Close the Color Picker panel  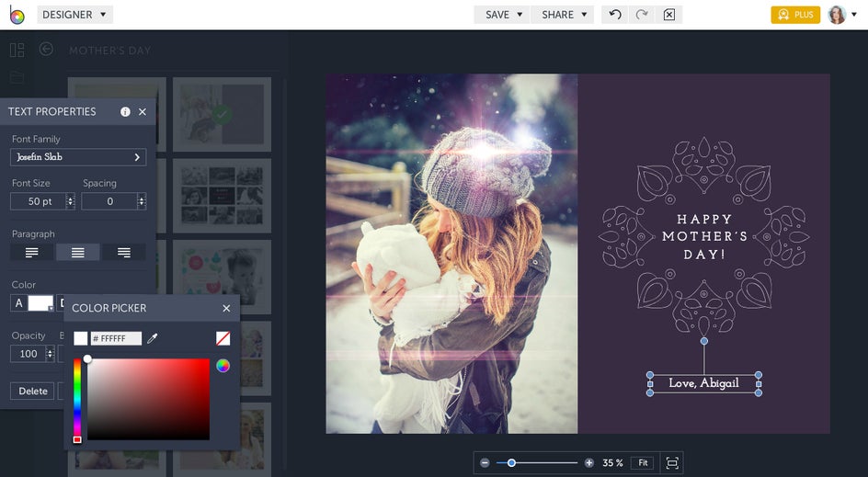[x=226, y=308]
